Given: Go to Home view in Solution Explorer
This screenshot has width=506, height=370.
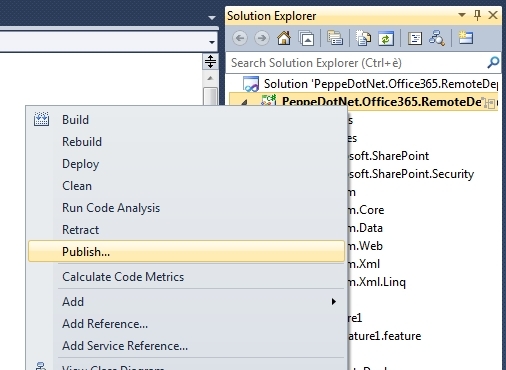Looking at the screenshot, I should pos(284,38).
